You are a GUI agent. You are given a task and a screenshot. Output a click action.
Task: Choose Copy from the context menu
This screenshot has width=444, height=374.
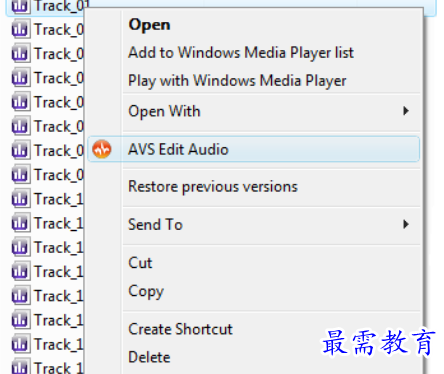pos(146,292)
